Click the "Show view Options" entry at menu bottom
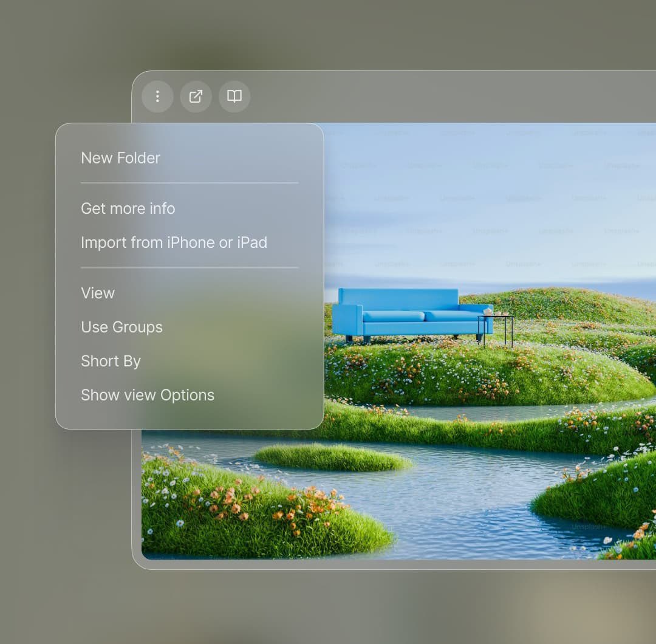Image resolution: width=656 pixels, height=644 pixels. pos(148,395)
